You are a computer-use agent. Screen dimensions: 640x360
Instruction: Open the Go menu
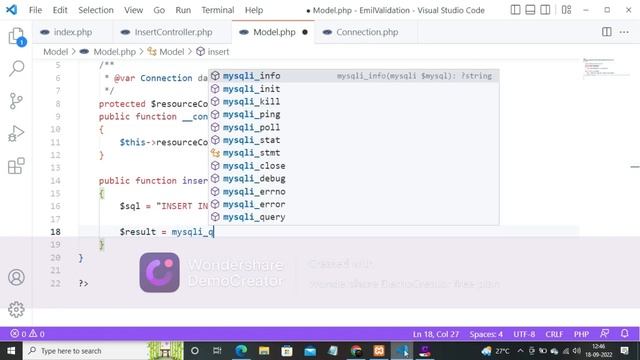(159, 10)
